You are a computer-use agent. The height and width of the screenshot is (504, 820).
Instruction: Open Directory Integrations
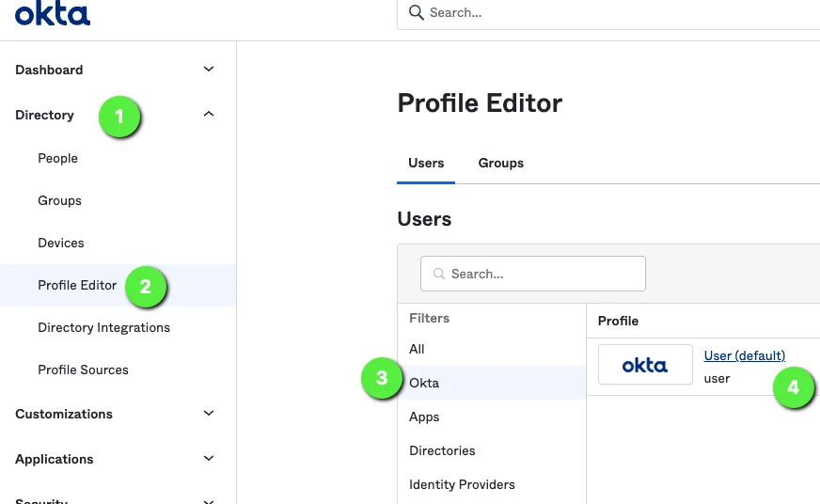[104, 327]
